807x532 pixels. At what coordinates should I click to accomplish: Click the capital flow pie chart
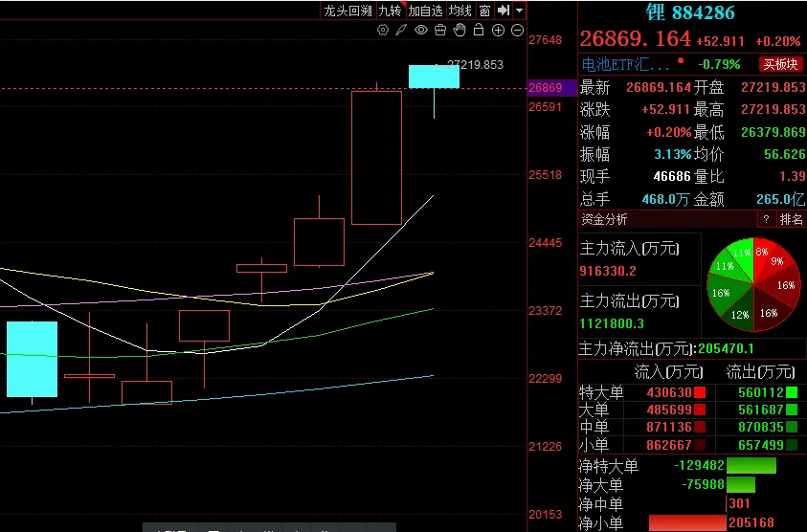[753, 284]
